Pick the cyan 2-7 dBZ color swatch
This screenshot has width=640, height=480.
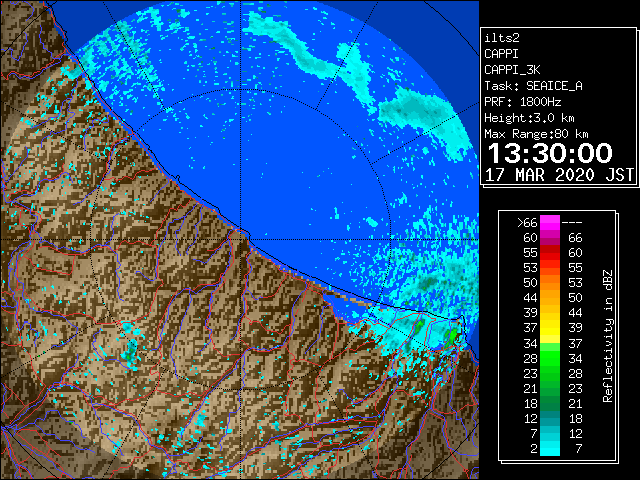(550, 448)
